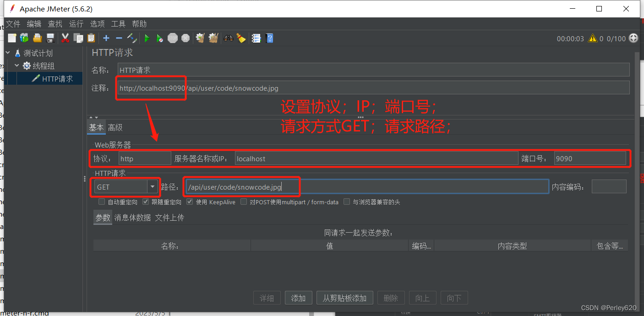Click the 路径 field with /api/user/code/snowcode.jpg
Screen dimensions: 644x316
coord(367,186)
